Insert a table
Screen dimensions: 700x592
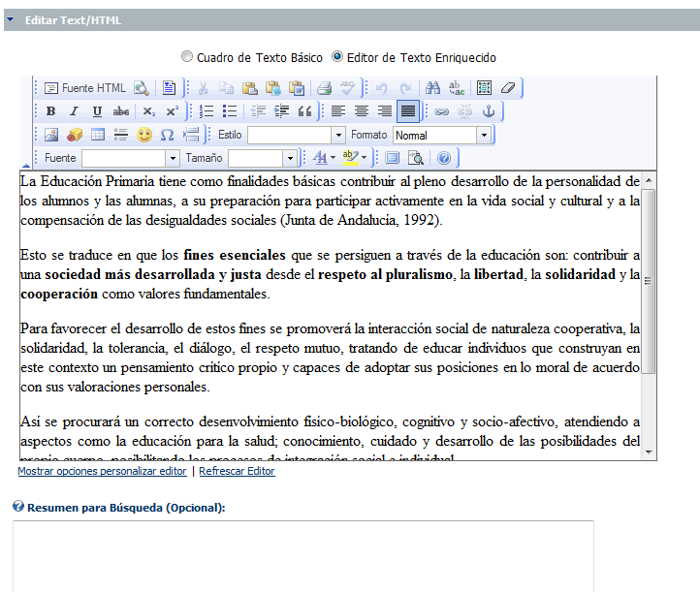(98, 135)
